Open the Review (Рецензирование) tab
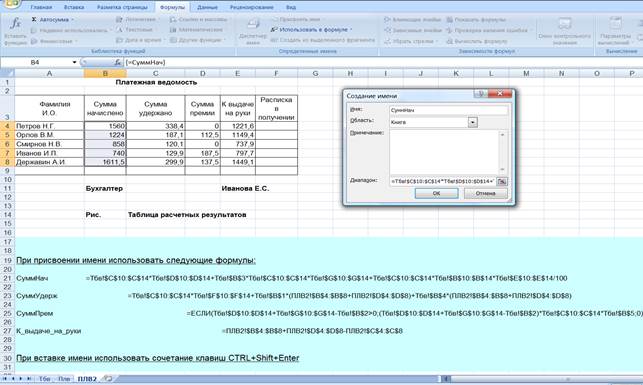 click(x=252, y=7)
